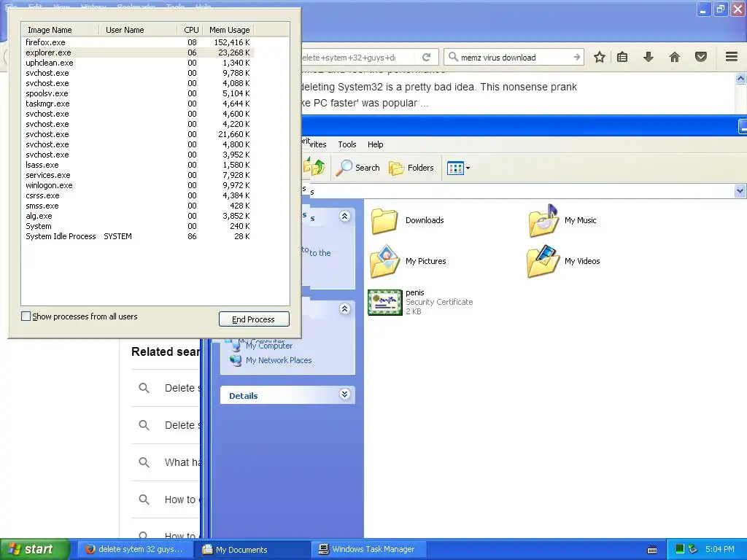Screen dimensions: 747x560
Task: Sort processes by CPU column
Action: pyautogui.click(x=190, y=30)
